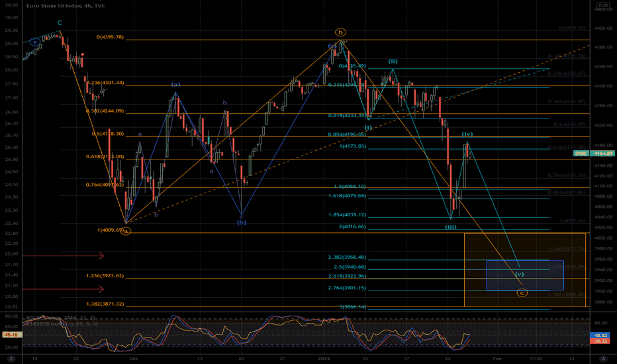
Task: Click the cyan 2(4016.66) Fibonacci label
Action: tap(353, 227)
